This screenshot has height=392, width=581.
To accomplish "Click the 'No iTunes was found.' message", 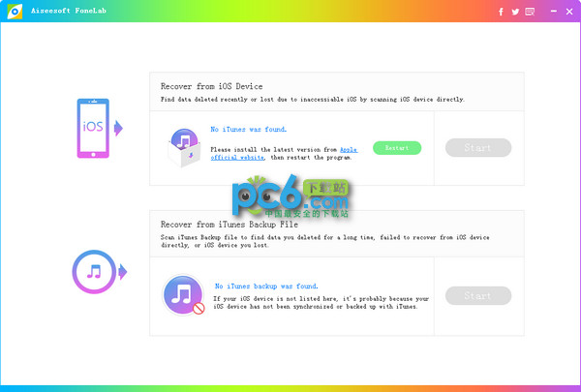I will pyautogui.click(x=248, y=130).
